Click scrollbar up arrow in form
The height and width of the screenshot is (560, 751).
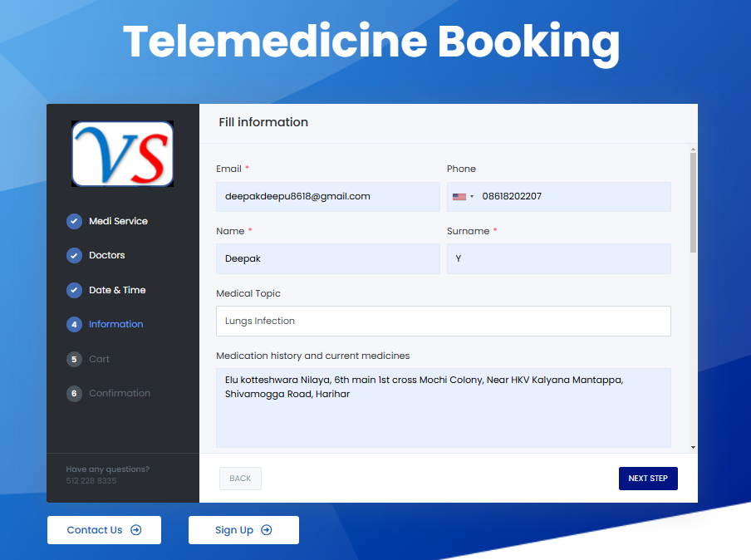(x=693, y=150)
